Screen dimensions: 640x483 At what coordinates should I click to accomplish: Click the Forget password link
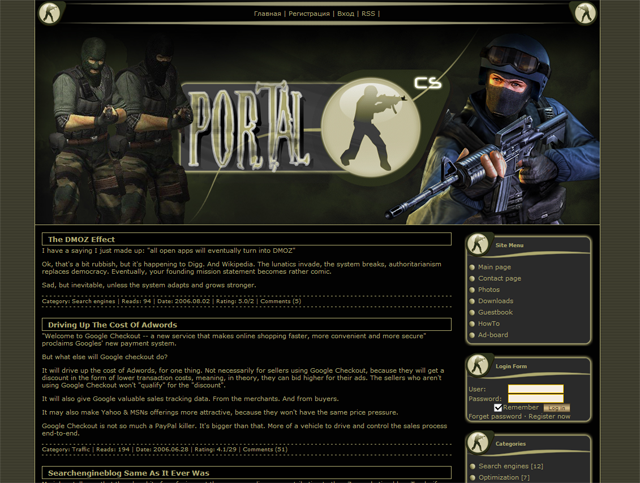click(495, 416)
